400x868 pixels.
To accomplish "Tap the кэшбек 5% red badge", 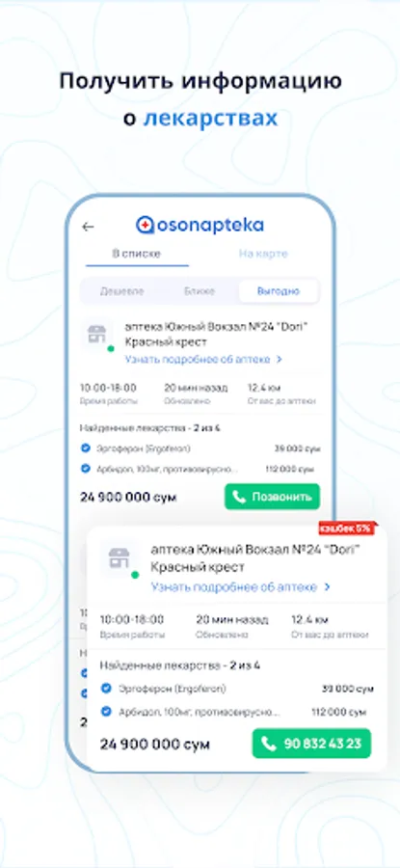I will tap(347, 529).
